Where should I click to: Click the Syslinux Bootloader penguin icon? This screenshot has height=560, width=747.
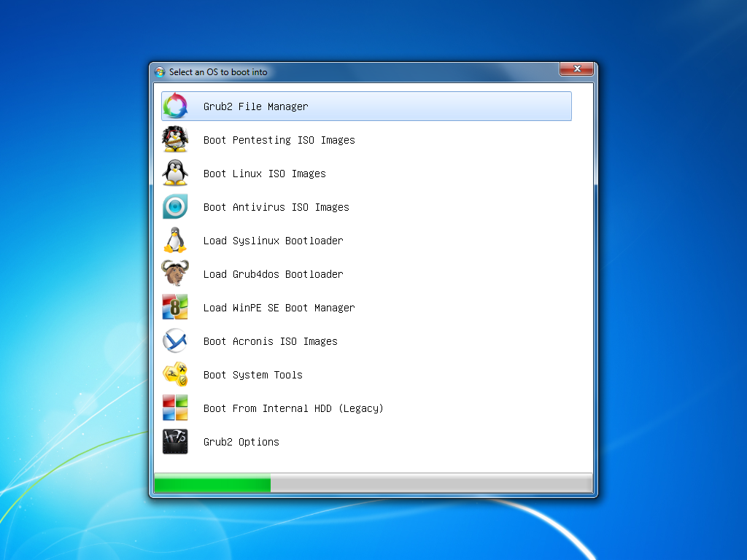pos(175,240)
